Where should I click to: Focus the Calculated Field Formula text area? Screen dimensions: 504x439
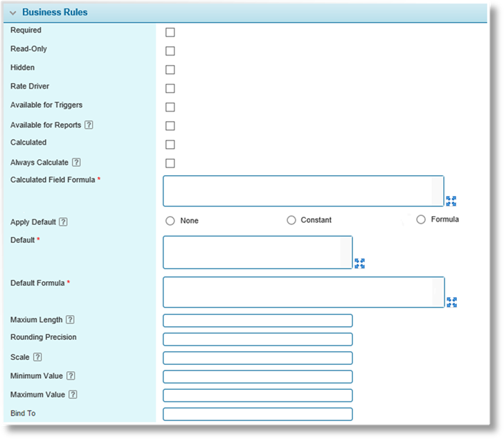coord(303,191)
